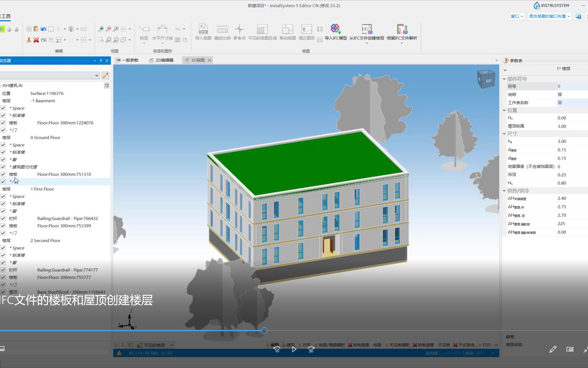Click the Import IFC model icon

(x=336, y=29)
